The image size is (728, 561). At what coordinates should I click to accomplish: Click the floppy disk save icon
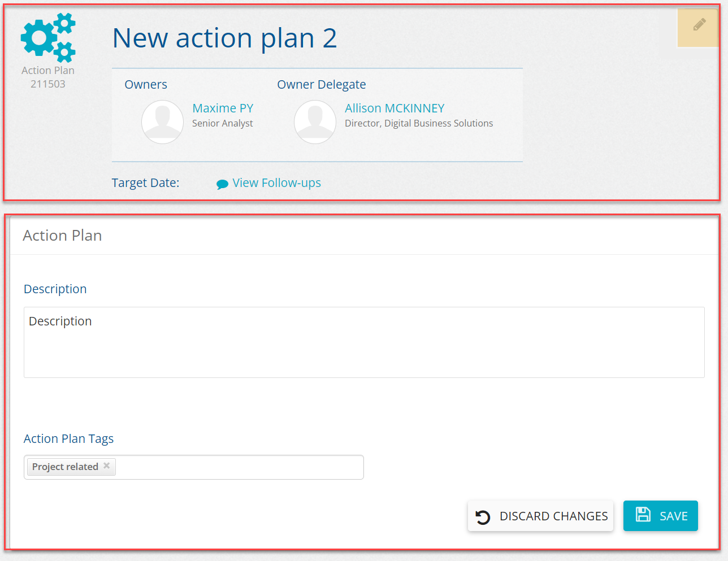(643, 515)
